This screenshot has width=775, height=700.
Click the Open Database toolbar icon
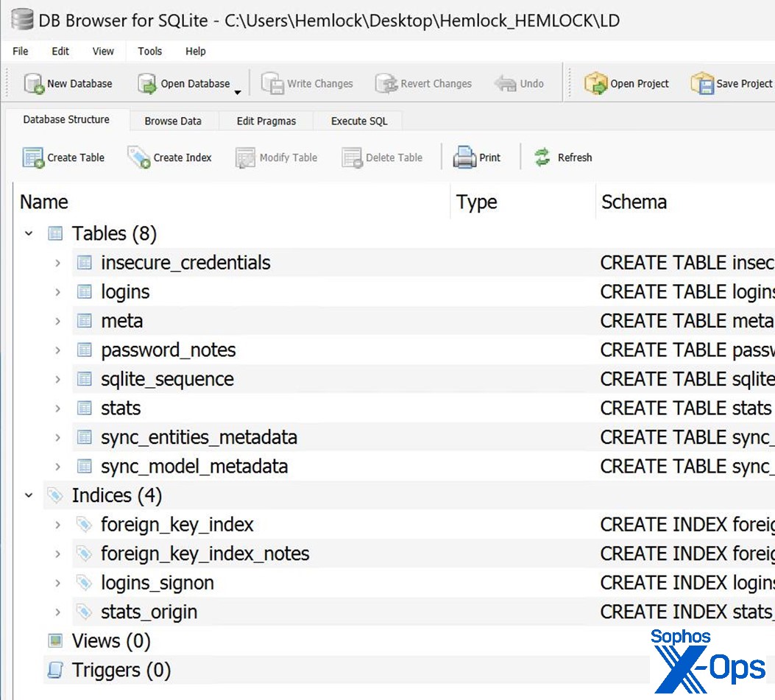pos(146,84)
